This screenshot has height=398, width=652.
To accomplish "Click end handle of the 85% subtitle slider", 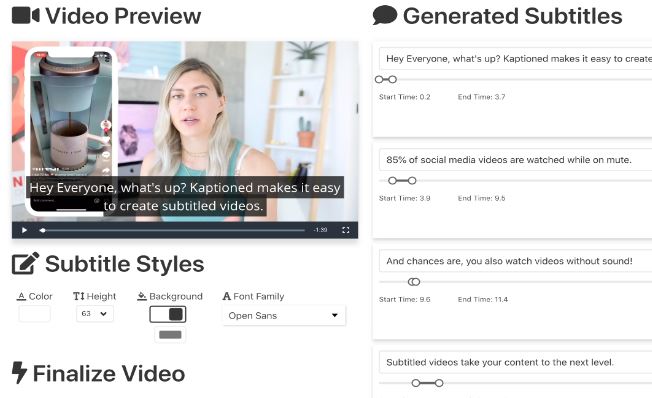I will pos(412,180).
